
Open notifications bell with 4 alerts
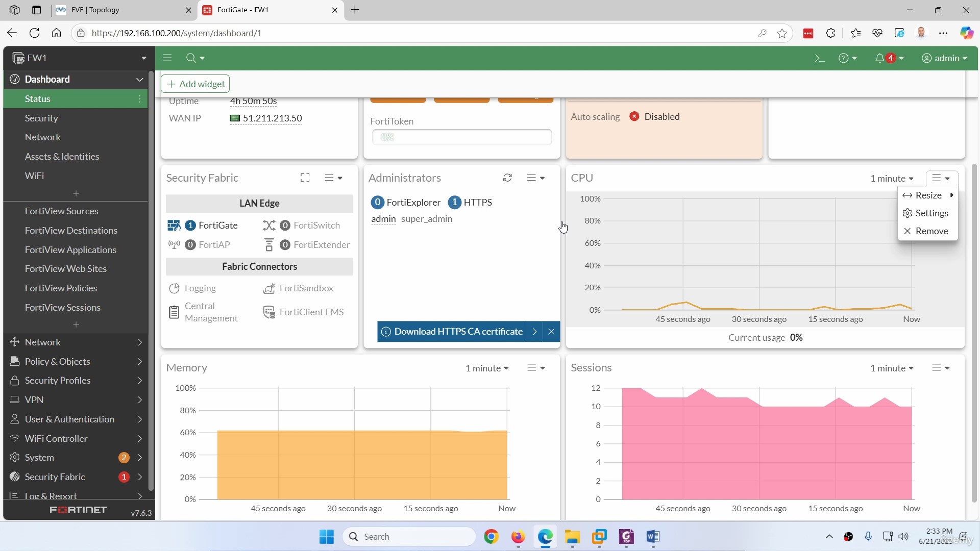889,58
